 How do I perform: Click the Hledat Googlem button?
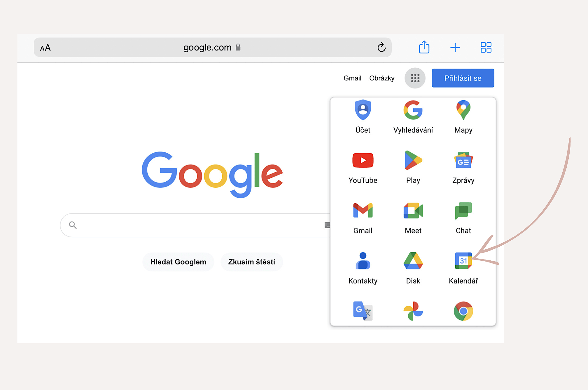[x=178, y=262]
